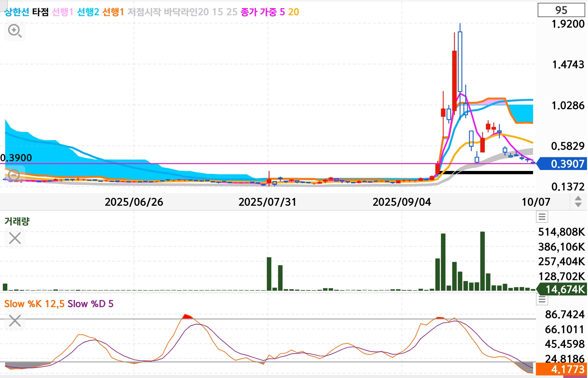This screenshot has height=378, width=588.
Task: Click the Slow %D 5 label
Action: coord(90,304)
